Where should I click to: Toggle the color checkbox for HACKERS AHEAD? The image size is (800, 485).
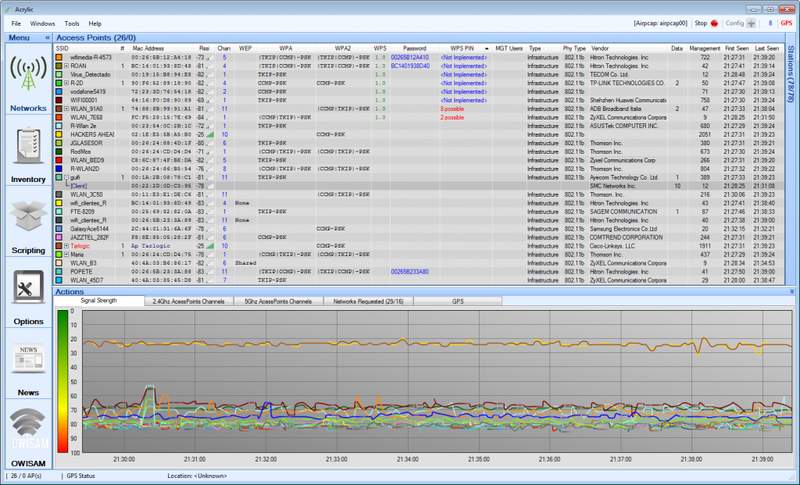click(x=59, y=135)
